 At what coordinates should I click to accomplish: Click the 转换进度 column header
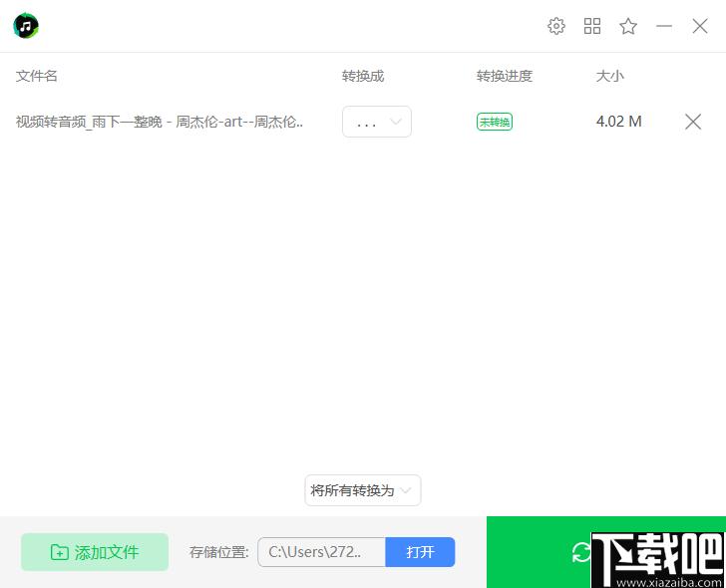(x=505, y=76)
